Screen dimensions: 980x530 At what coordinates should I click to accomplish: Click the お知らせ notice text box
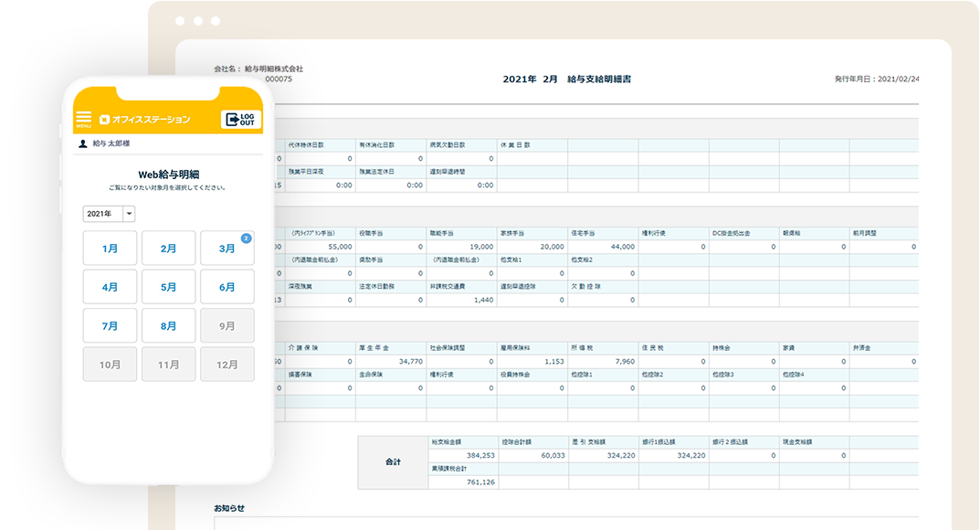click(566, 523)
